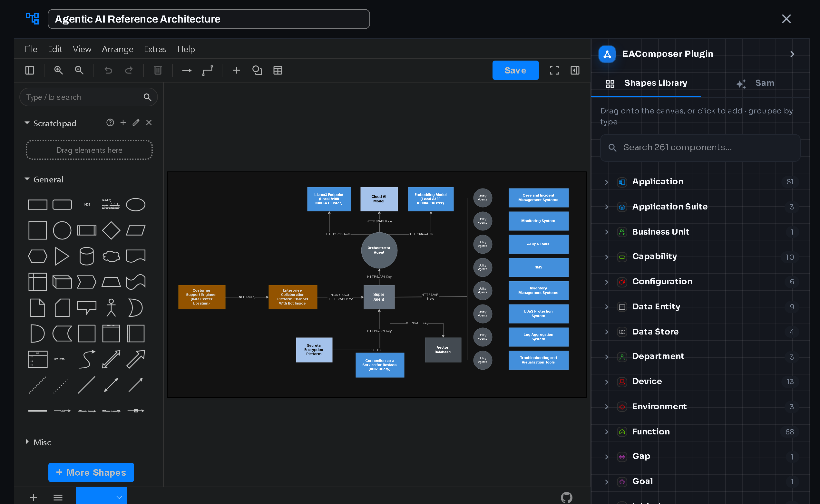The image size is (820, 504).
Task: Select the Cloud AI Model box
Action: pyautogui.click(x=379, y=199)
